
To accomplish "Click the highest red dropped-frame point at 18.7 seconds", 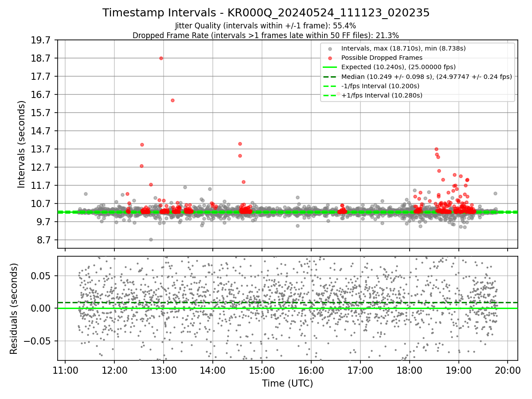I will tap(161, 58).
